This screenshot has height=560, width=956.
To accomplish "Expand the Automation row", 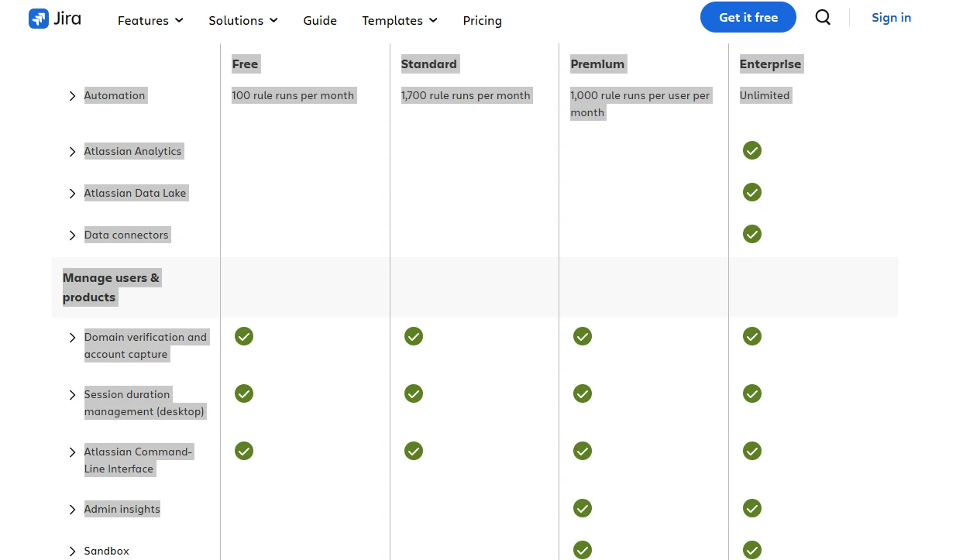I will coord(72,96).
